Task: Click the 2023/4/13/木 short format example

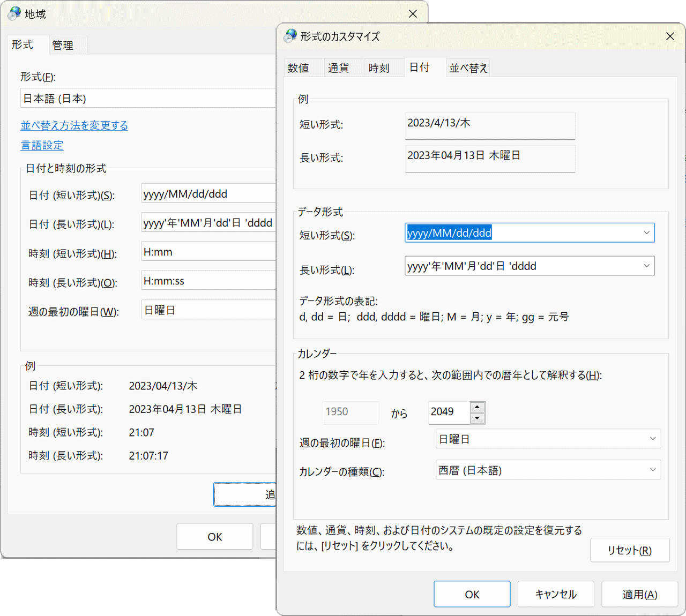Action: pos(490,126)
